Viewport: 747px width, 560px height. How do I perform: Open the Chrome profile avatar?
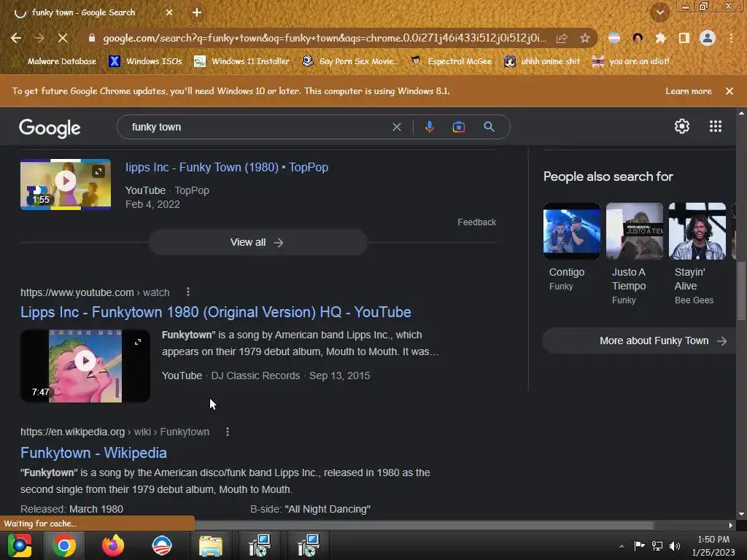pos(708,38)
